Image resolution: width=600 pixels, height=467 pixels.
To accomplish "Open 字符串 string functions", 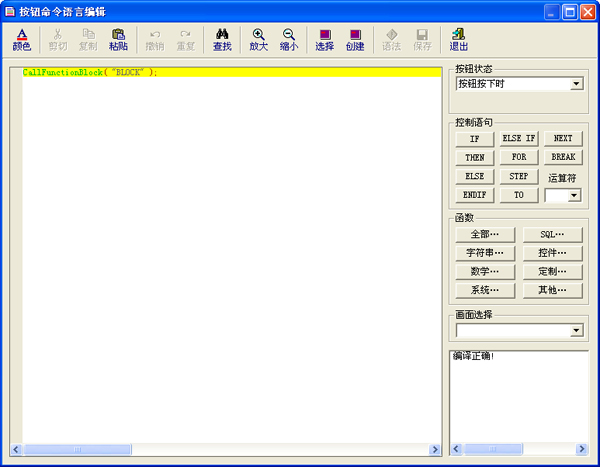I will point(485,253).
